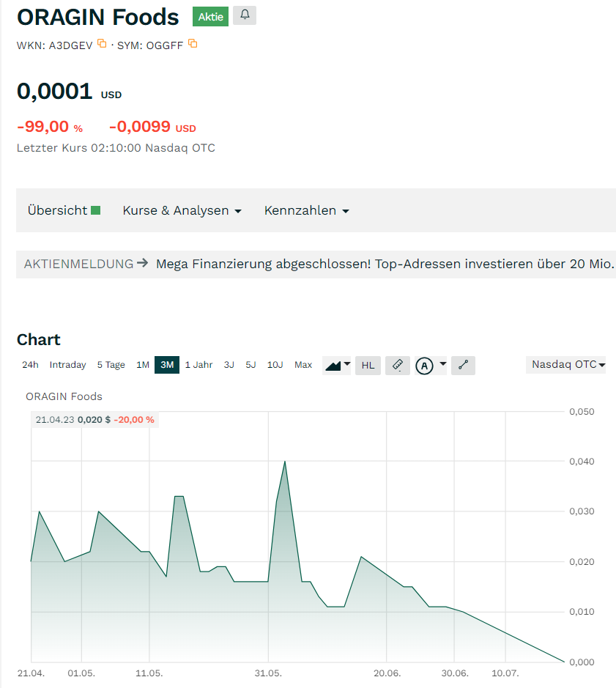Click the chart peak near 31.05.
Image resolution: width=616 pixels, height=688 pixels.
pos(285,462)
